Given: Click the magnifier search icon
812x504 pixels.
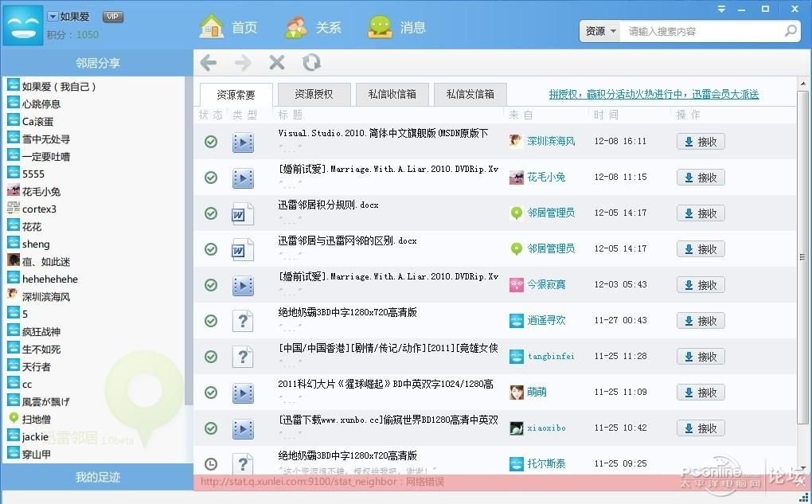Looking at the screenshot, I should [x=791, y=31].
